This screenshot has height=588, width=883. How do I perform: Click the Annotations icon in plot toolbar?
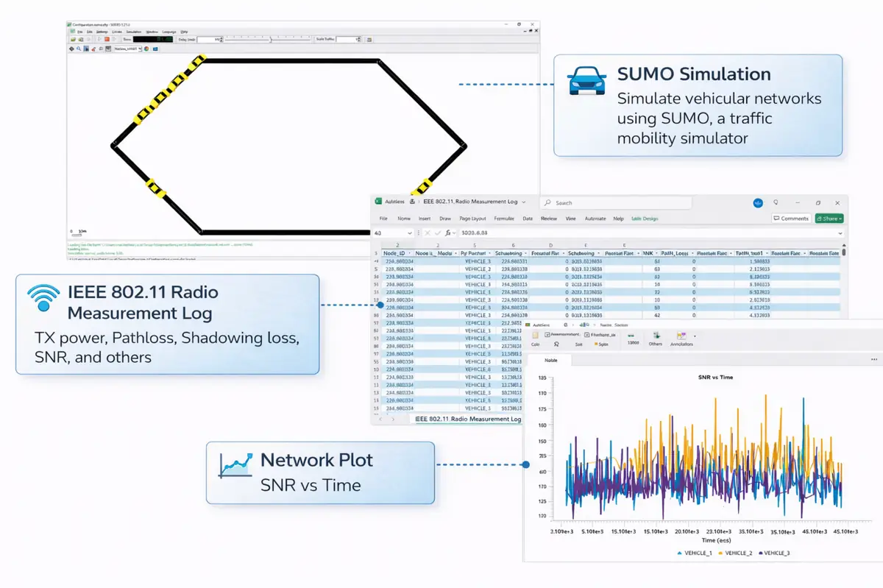(x=682, y=336)
